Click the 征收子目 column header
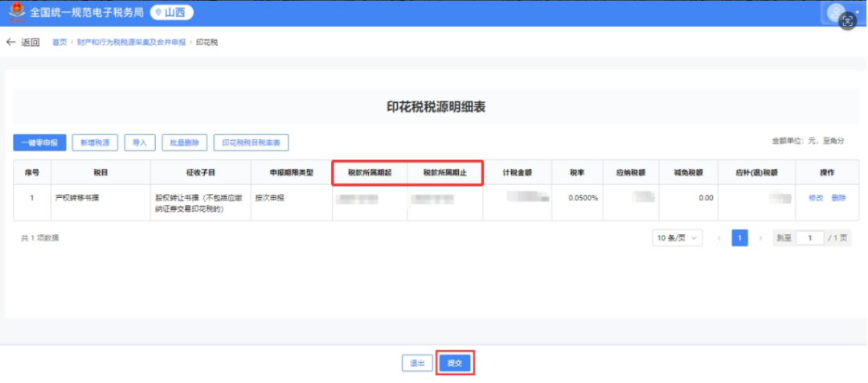 coord(200,172)
